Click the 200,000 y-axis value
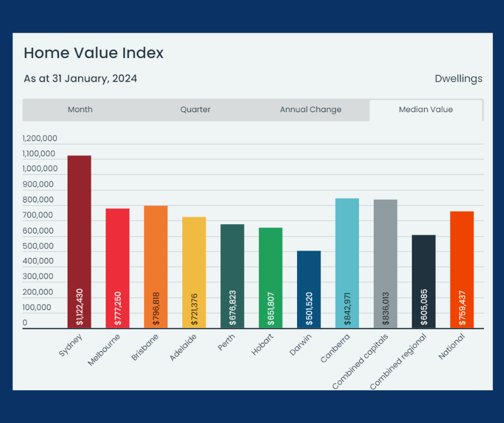 (x=38, y=293)
